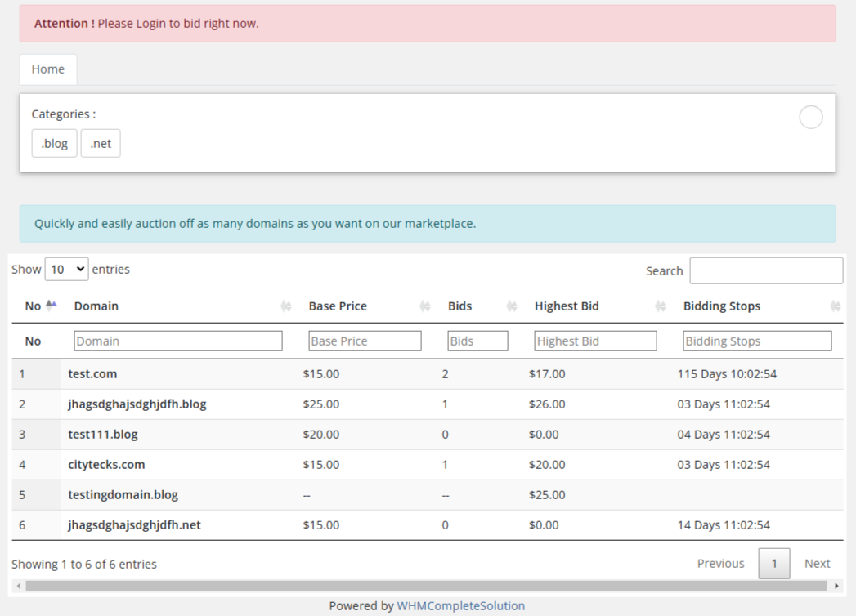Click the Bids column header
The width and height of the screenshot is (856, 616).
pyautogui.click(x=459, y=306)
